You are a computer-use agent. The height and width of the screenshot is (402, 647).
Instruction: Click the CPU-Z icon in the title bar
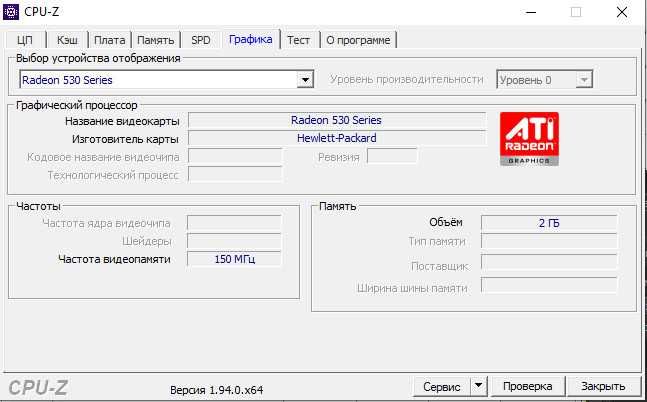click(x=11, y=12)
